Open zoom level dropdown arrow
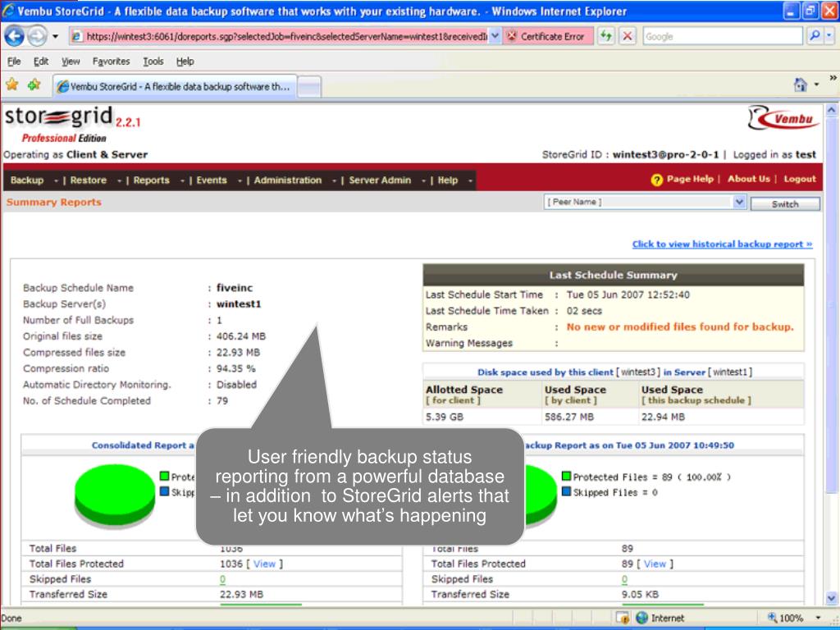 coord(818,618)
